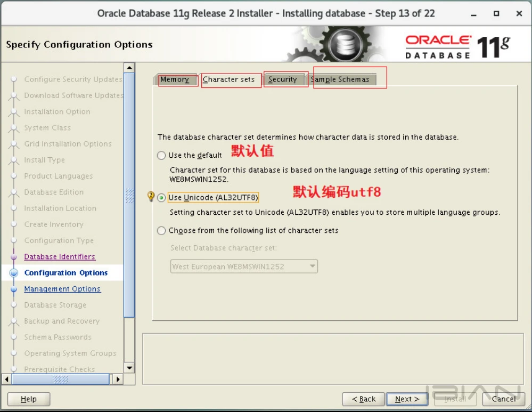Close the Oracle installer window
The width and height of the screenshot is (532, 412).
pos(519,13)
